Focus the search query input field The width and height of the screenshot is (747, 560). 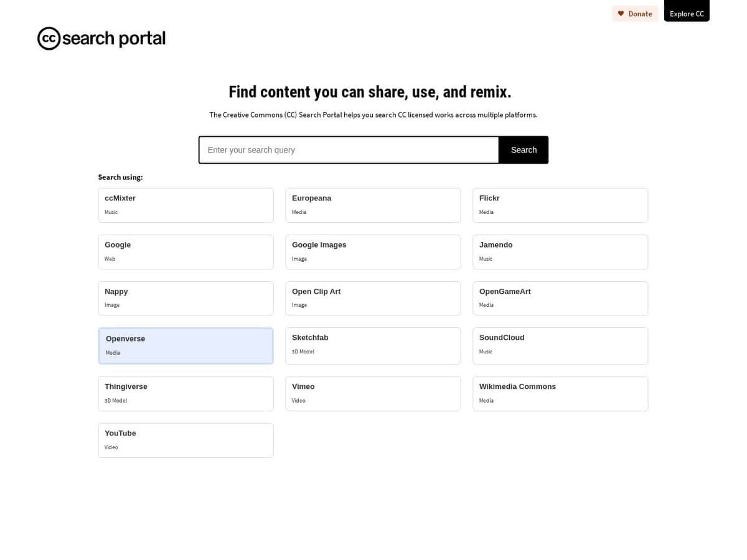[x=349, y=150]
